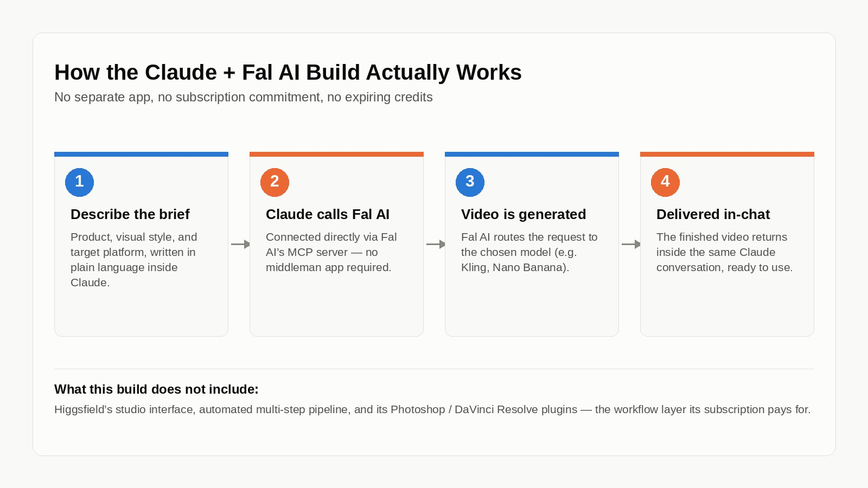Click the step 1 description about plain language
Viewport: 868px width, 488px height.
coord(134,260)
